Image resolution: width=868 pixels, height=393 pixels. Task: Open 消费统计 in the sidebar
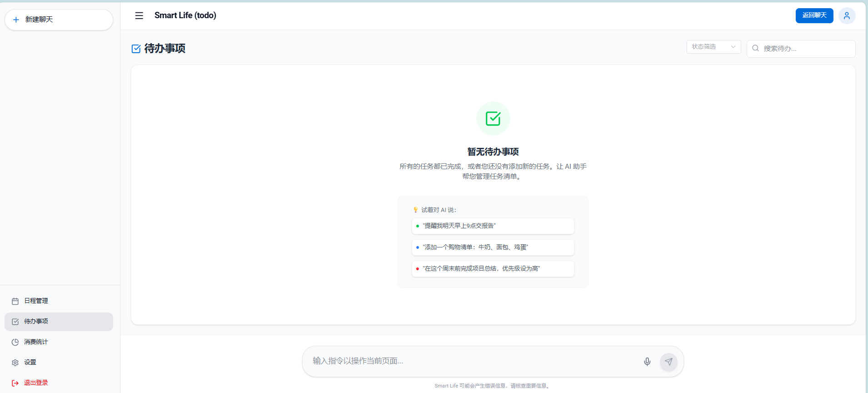[59, 342]
